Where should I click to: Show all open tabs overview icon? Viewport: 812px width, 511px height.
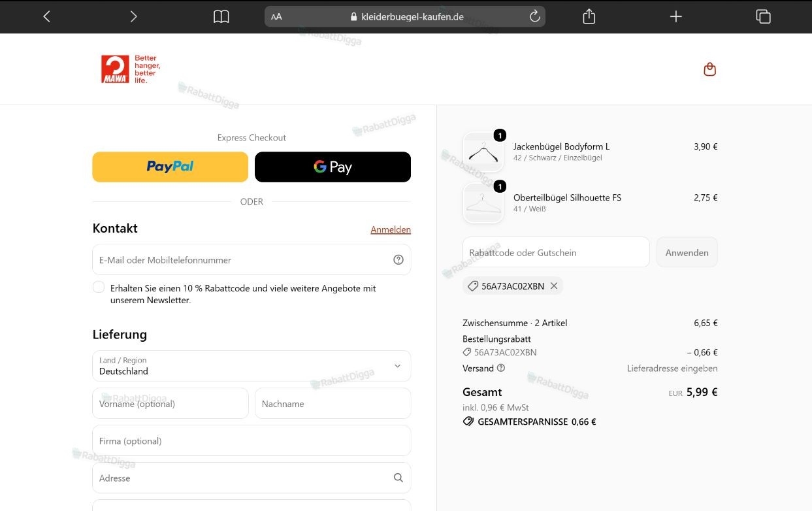pyautogui.click(x=763, y=16)
